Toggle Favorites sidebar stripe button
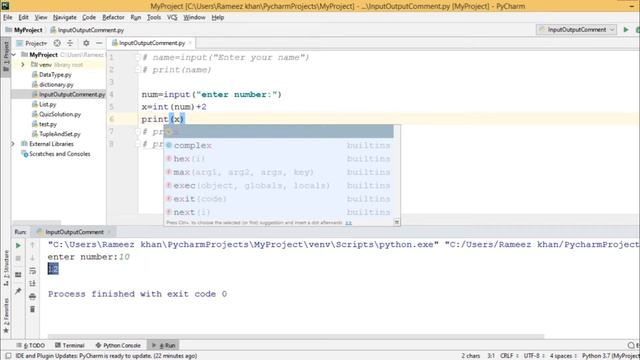 6,316
